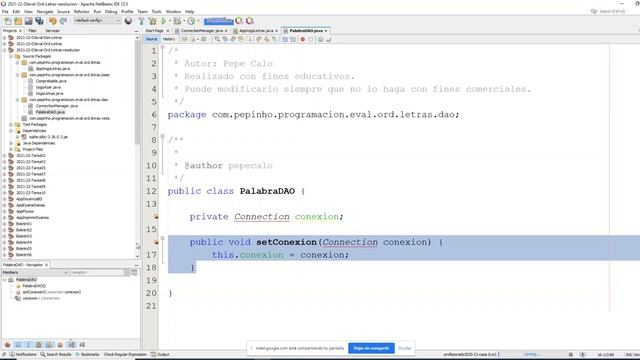Toggle the fourth filter button in the navigator bottom bar
The width and height of the screenshot is (640, 360).
pos(38,345)
